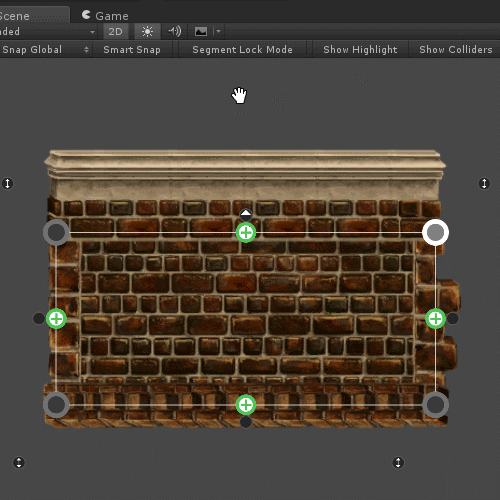Select the highlighted top-right corner node
This screenshot has height=500, width=500.
[x=435, y=232]
